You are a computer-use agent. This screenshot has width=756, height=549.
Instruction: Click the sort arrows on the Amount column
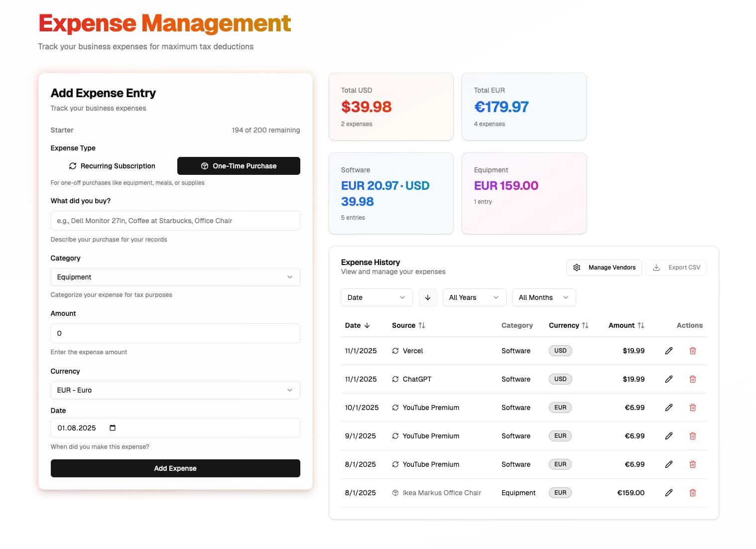coord(642,325)
